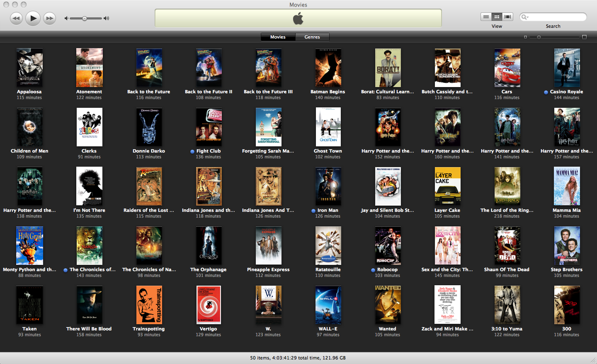Click the fast forward next button
The height and width of the screenshot is (364, 597).
[x=50, y=18]
